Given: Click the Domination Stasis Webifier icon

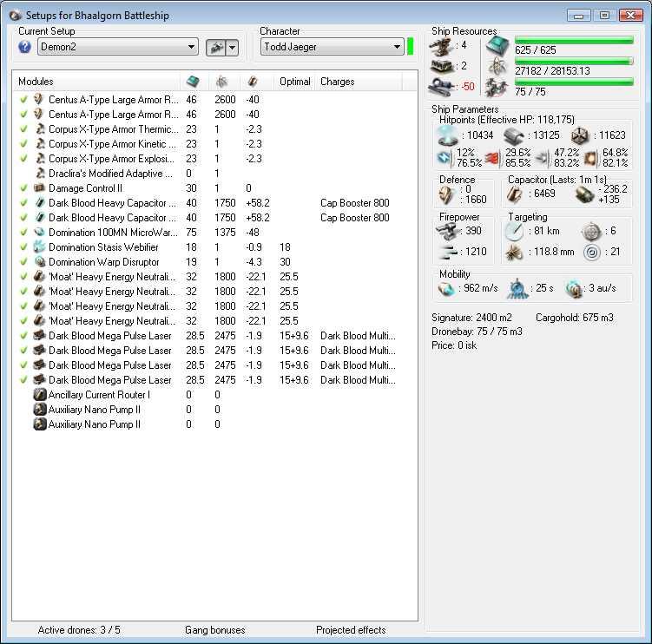Looking at the screenshot, I should 39,247.
